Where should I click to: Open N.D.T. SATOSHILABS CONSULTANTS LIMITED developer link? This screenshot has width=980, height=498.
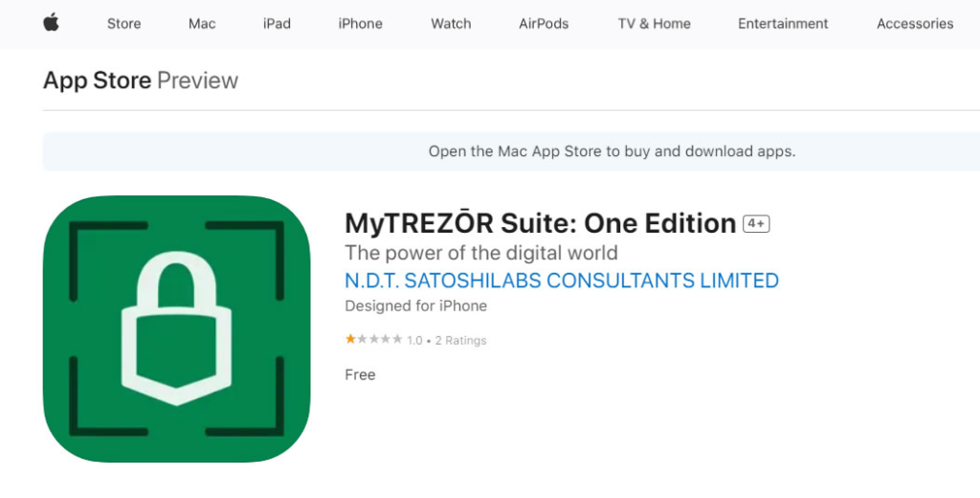pos(562,281)
